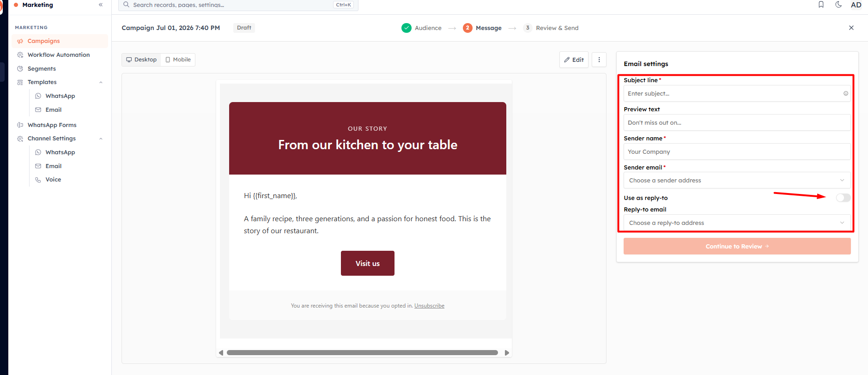Click the Draft status badge

(x=244, y=28)
